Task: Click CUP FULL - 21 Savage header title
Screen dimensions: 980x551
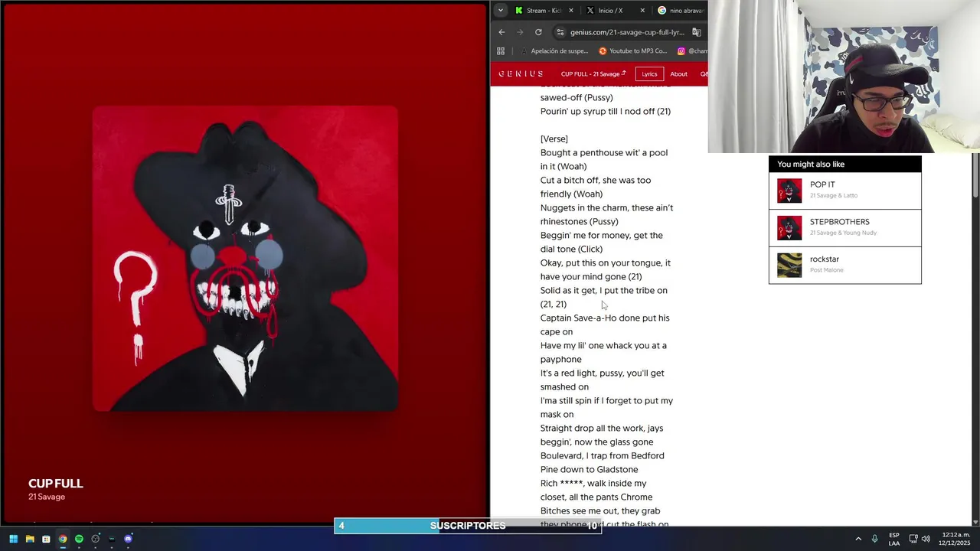Action: tap(593, 74)
